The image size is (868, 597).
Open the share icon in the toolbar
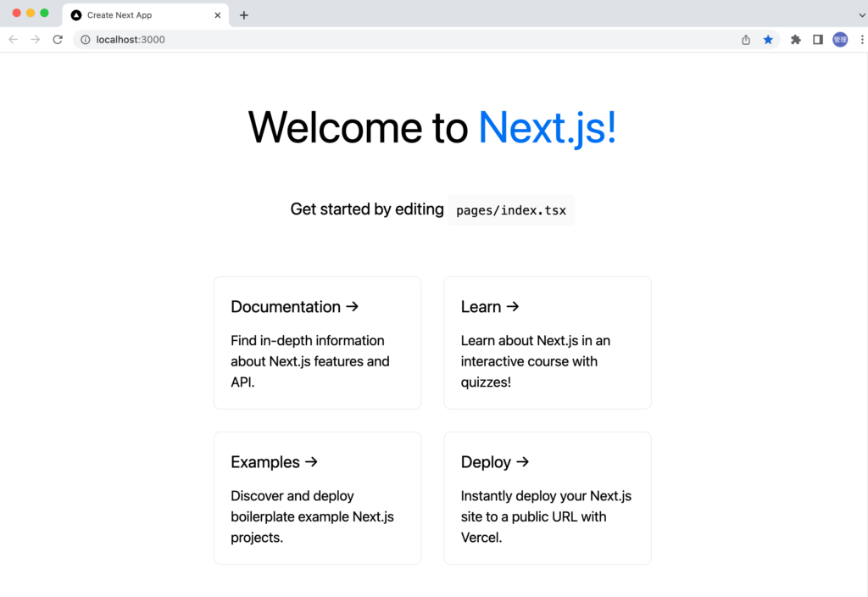(x=746, y=39)
